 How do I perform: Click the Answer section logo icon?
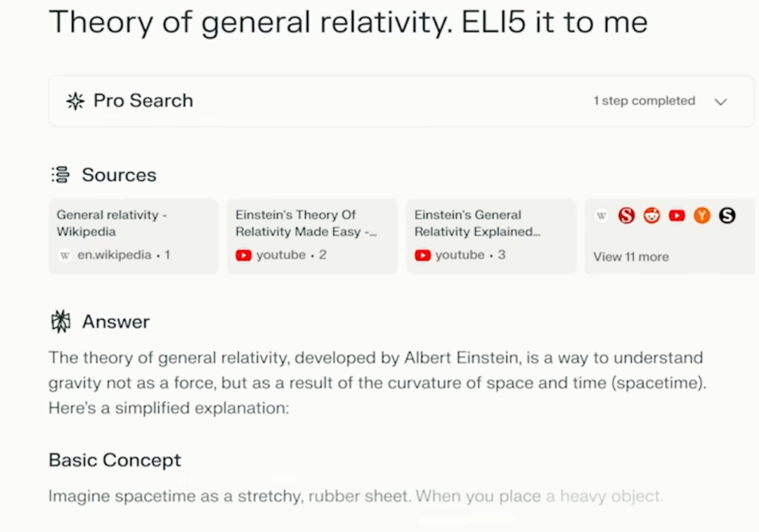61,322
